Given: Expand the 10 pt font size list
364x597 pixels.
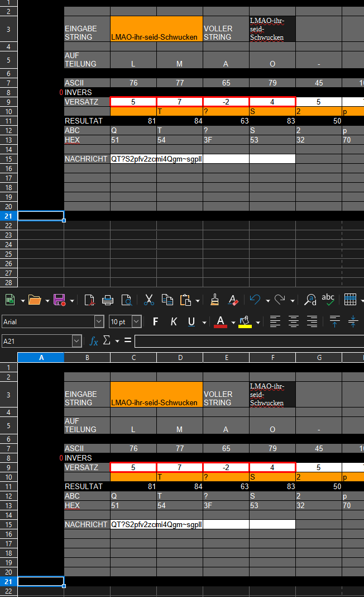Looking at the screenshot, I should click(x=137, y=322).
